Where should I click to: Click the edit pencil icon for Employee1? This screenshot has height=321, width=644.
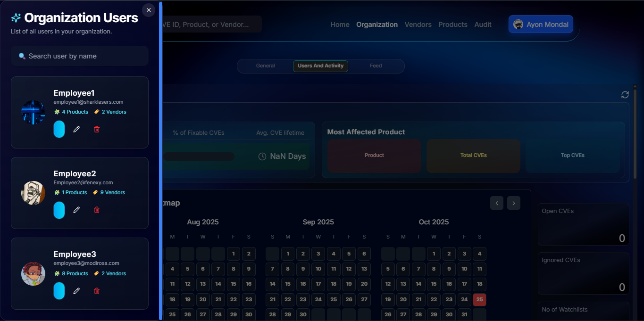[76, 129]
